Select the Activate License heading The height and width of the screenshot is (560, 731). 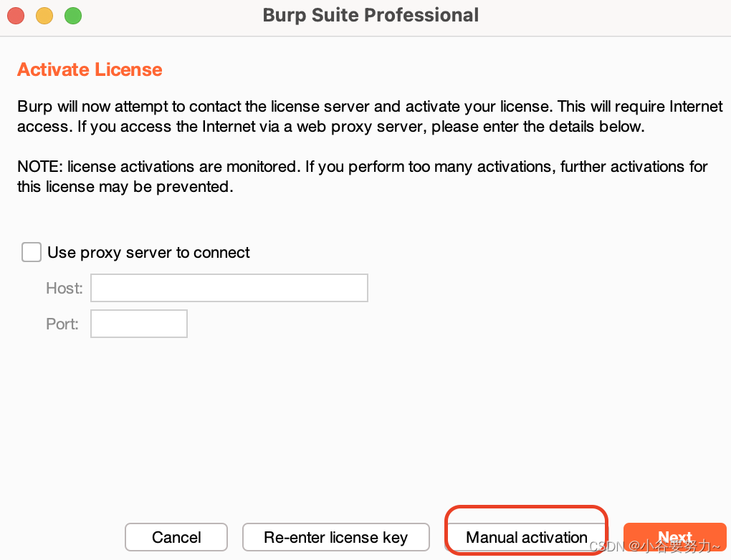pos(89,69)
